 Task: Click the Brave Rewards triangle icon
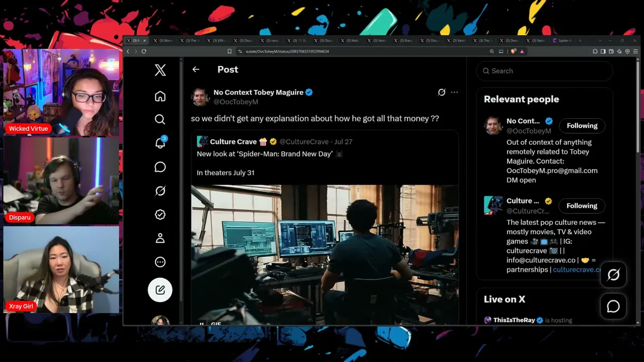[x=522, y=51]
